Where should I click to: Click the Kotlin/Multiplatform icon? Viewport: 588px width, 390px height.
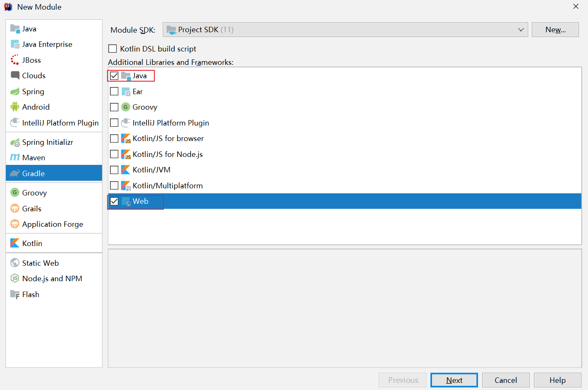[126, 186]
